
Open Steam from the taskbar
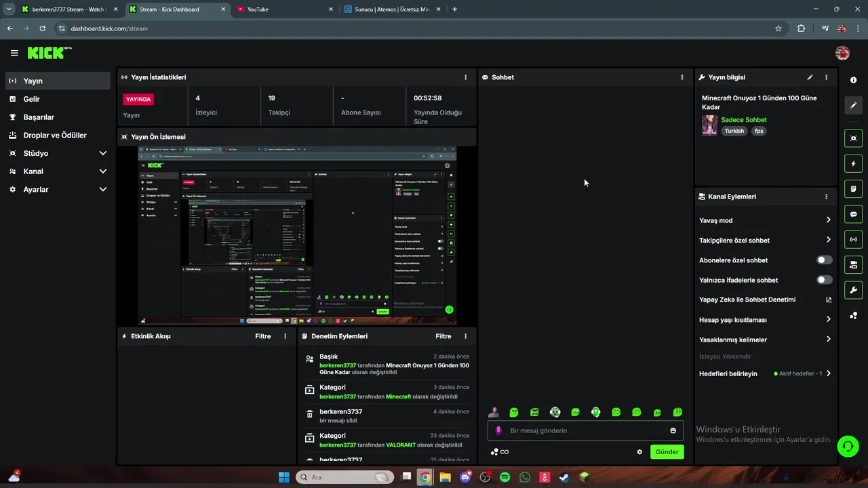564,477
